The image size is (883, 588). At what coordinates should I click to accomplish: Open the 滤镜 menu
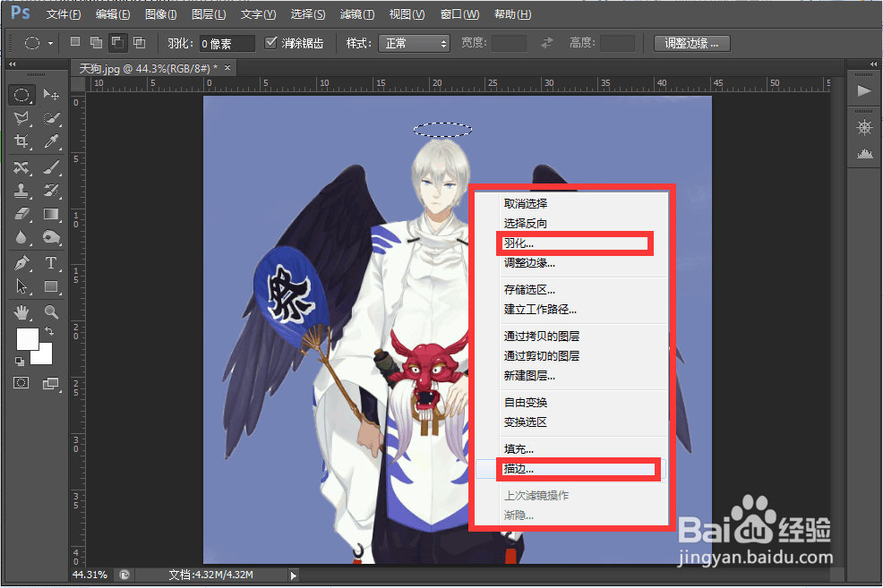pyautogui.click(x=357, y=14)
